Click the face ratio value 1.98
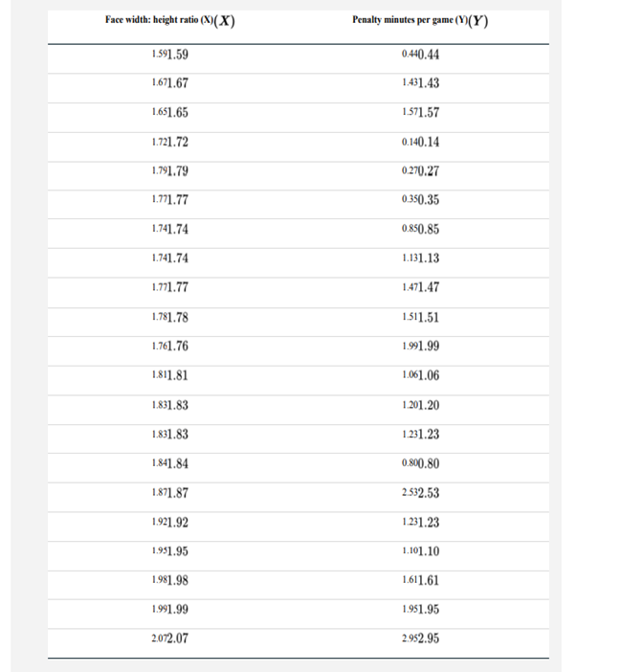This screenshot has width=621, height=672. coord(169,581)
